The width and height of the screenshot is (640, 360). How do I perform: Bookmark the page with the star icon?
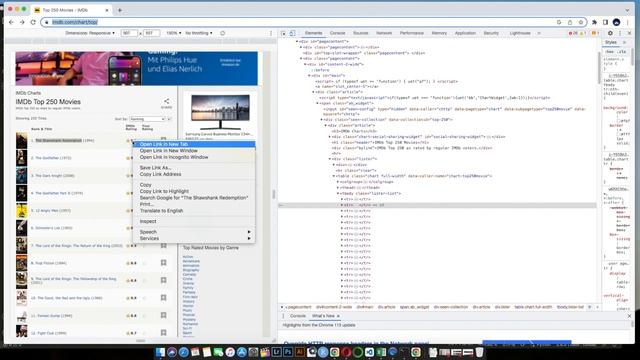coord(580,22)
